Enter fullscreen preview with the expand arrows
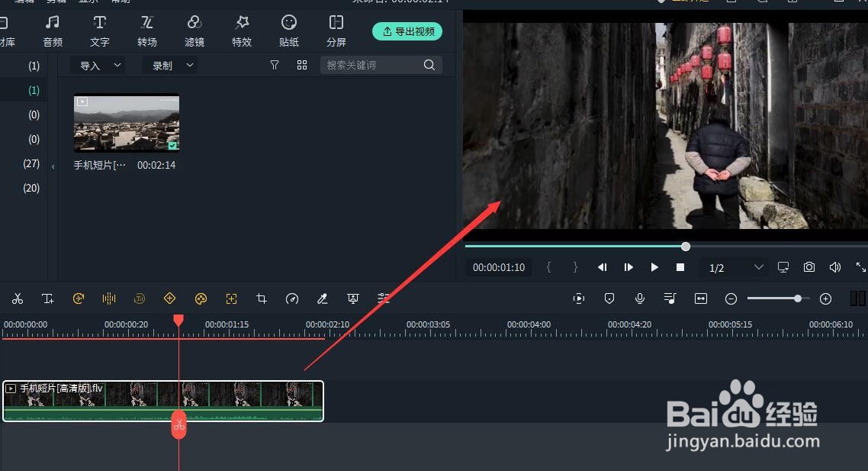This screenshot has height=471, width=868. pyautogui.click(x=861, y=268)
